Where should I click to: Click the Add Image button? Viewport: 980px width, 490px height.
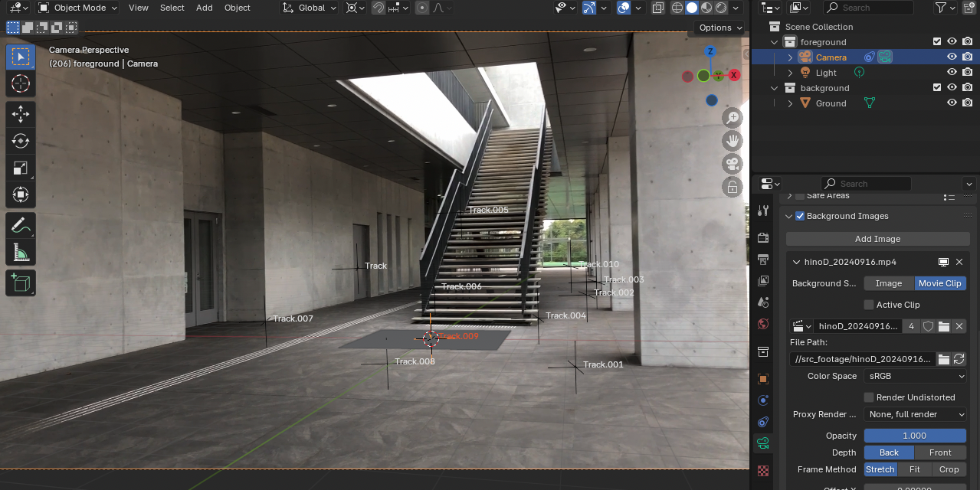click(x=877, y=239)
